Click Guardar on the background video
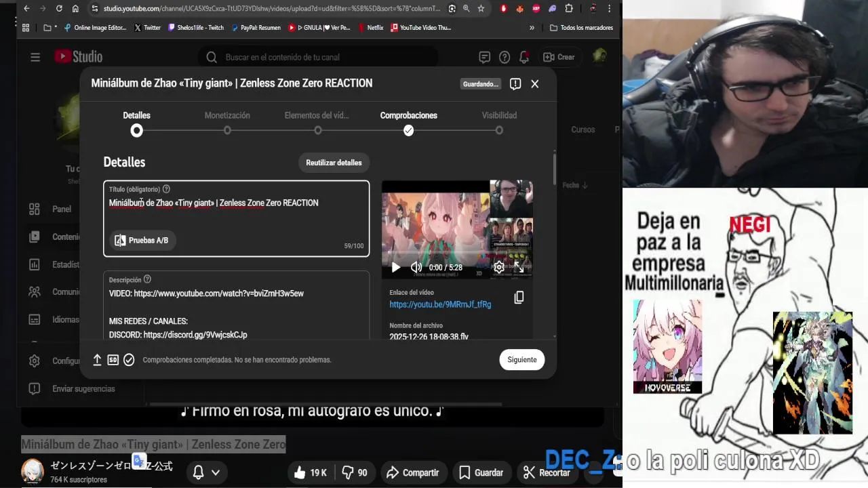The height and width of the screenshot is (488, 868). pos(481,472)
